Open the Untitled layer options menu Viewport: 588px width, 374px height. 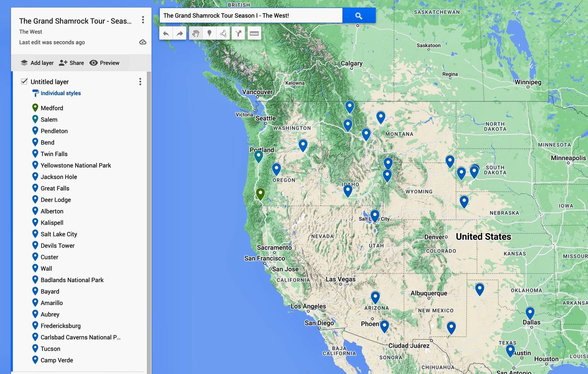[x=140, y=82]
